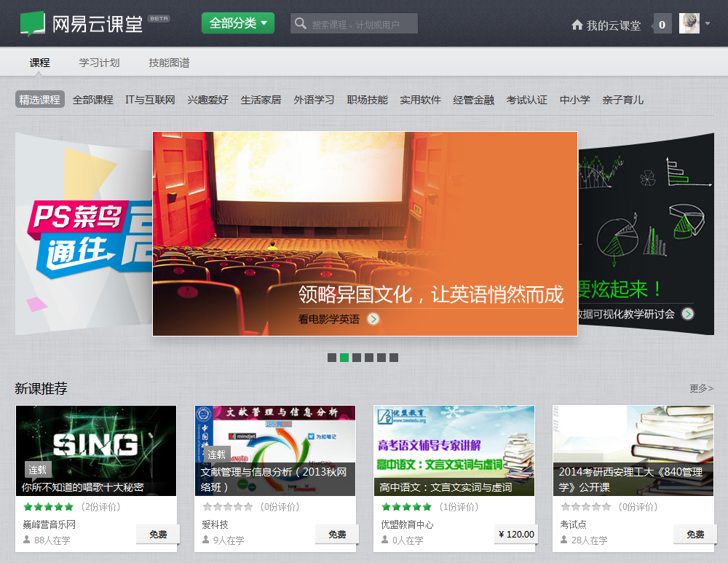Select the 全部课程 category
Screen dimensions: 728x563
pos(93,100)
